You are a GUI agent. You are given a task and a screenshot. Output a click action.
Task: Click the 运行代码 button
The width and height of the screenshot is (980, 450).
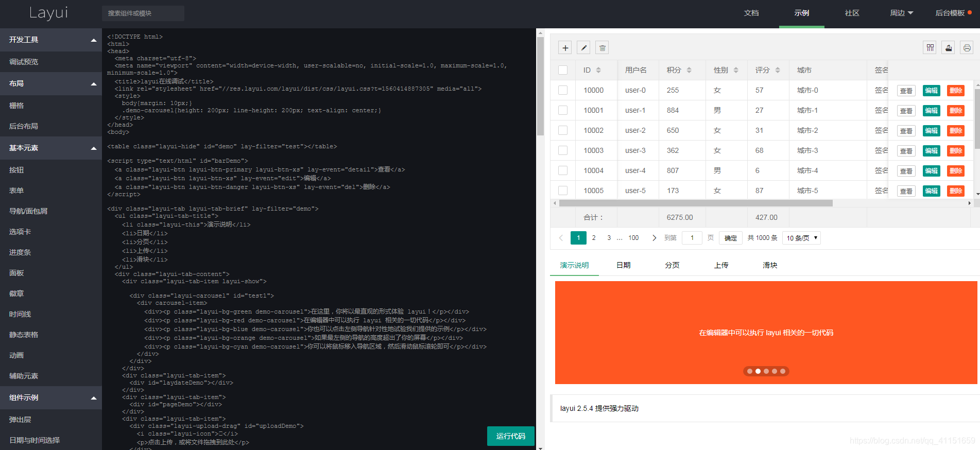pos(511,436)
